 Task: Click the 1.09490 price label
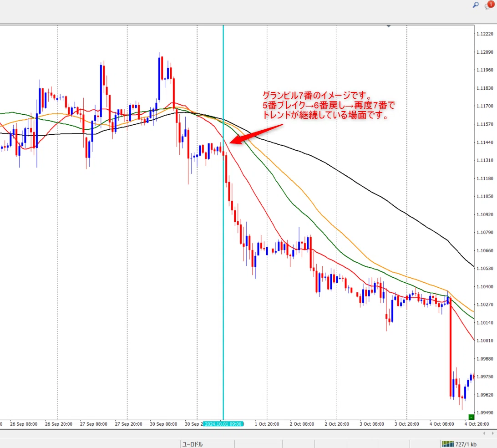click(485, 413)
